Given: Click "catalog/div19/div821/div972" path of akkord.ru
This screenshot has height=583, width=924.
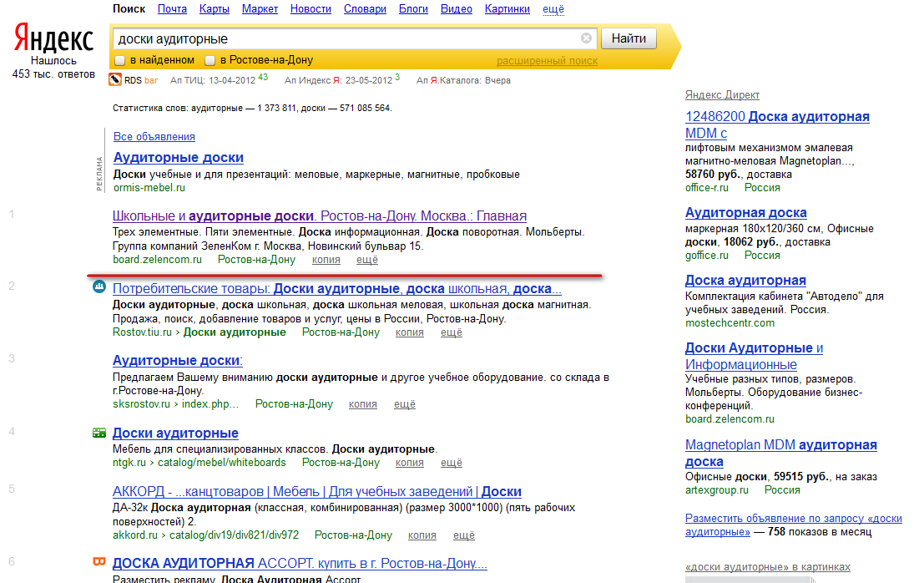Looking at the screenshot, I should [234, 535].
